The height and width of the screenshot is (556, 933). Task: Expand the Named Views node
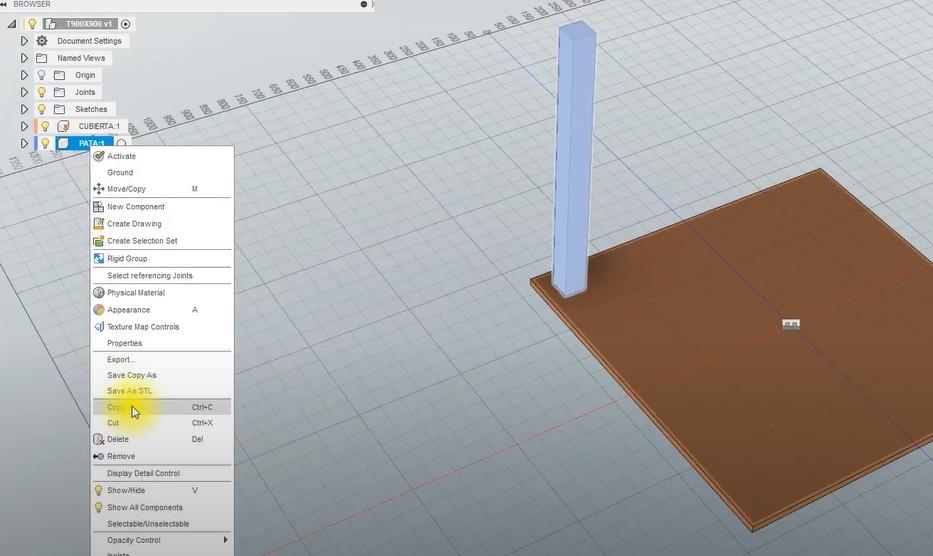[24, 58]
